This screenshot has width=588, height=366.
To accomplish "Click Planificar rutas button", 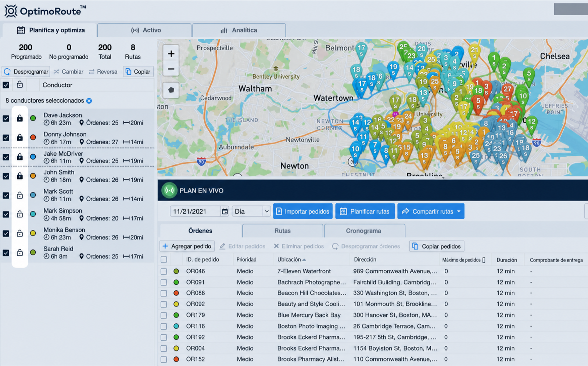I will coord(365,211).
